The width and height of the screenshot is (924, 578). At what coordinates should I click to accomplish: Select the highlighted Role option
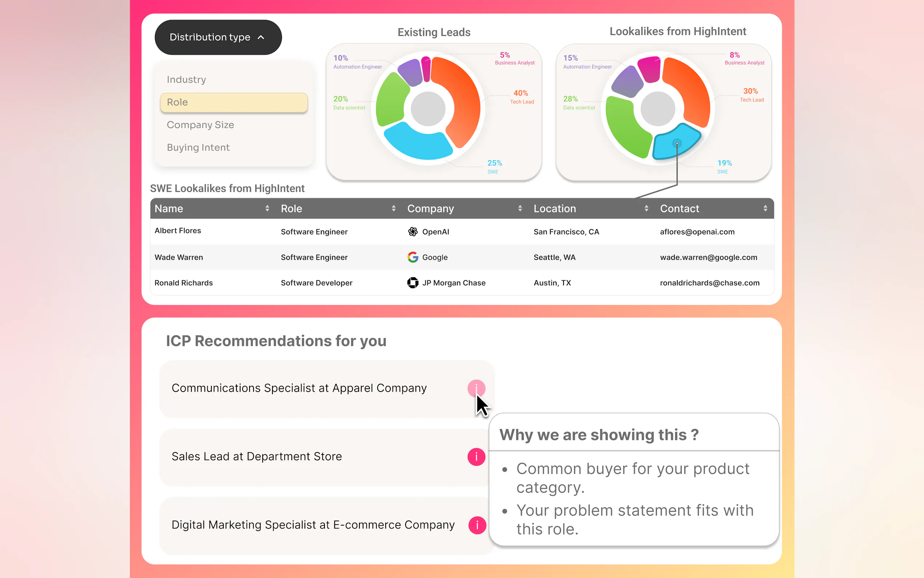[x=234, y=102]
